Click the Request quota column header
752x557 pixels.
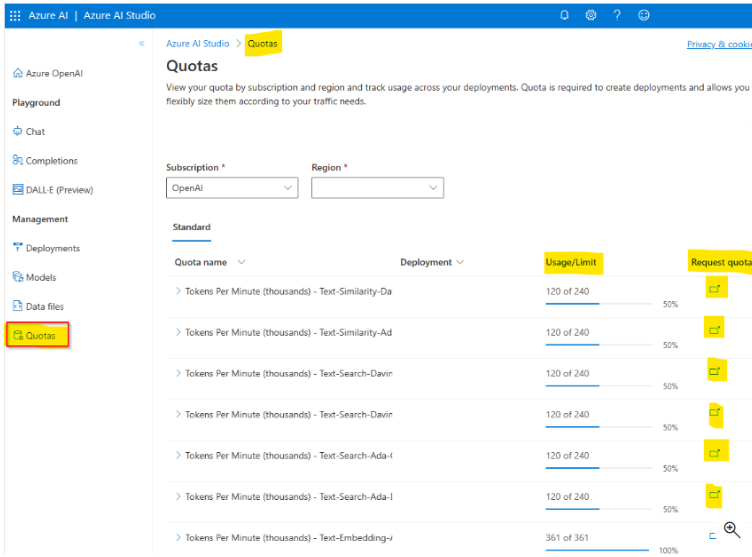click(x=721, y=262)
